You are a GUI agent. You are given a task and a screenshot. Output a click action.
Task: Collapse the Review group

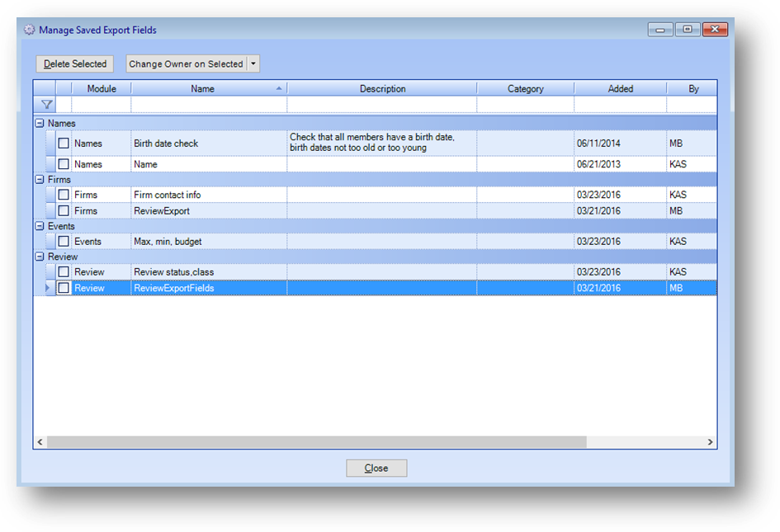point(40,257)
